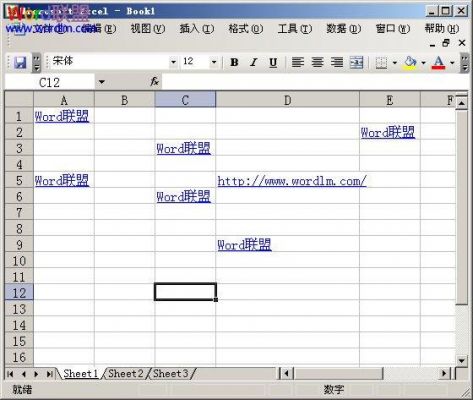
Task: Open the font color dropdown arrow
Action: [452, 62]
